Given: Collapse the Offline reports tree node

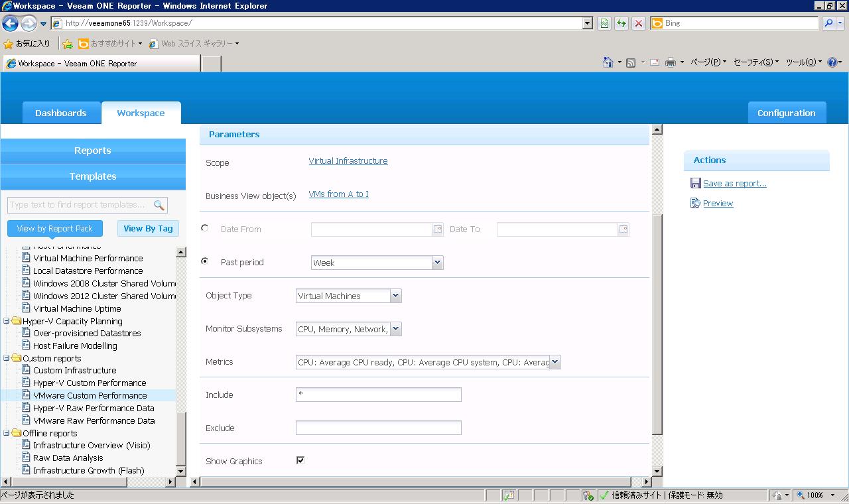Looking at the screenshot, I should pyautogui.click(x=7, y=433).
